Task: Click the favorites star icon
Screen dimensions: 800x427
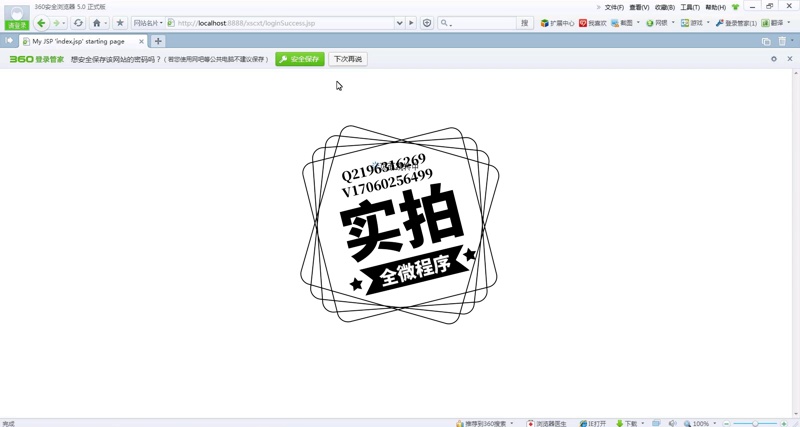Action: tap(120, 23)
